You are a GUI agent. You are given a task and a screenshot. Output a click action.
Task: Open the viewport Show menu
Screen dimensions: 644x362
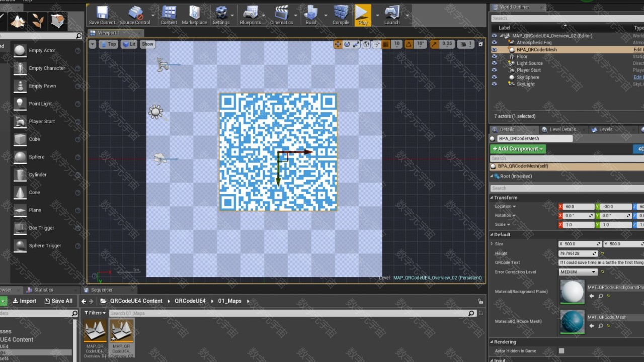(x=147, y=44)
